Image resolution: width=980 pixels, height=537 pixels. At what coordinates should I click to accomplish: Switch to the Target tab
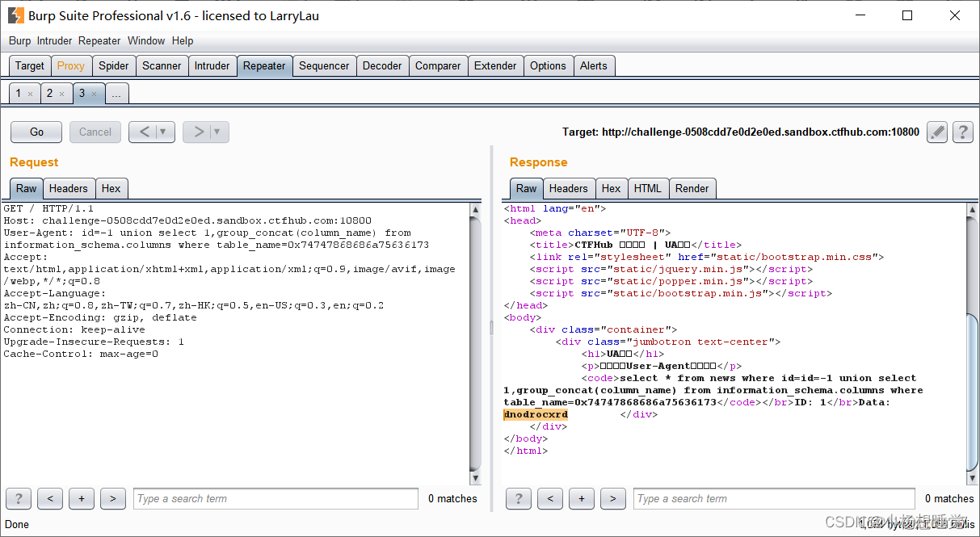(30, 65)
